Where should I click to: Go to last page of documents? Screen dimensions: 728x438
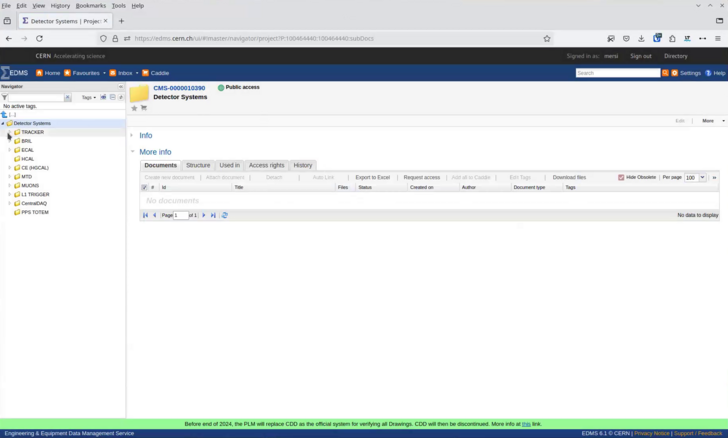213,215
